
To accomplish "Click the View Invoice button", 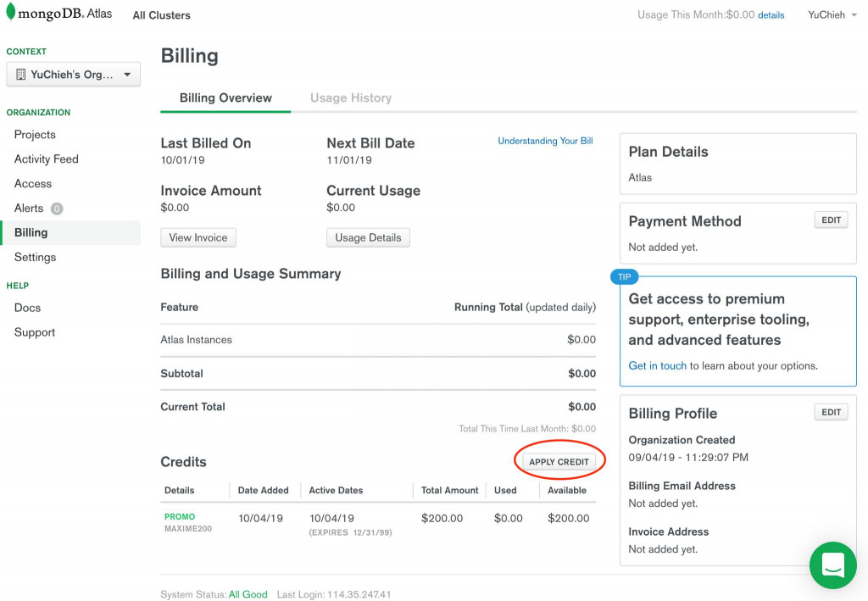I will click(x=198, y=238).
